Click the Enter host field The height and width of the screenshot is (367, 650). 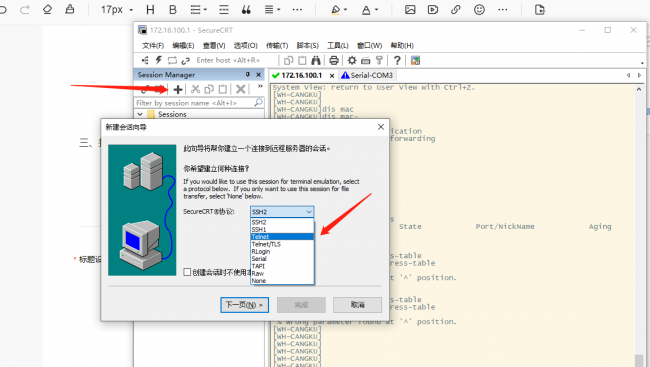[234, 61]
